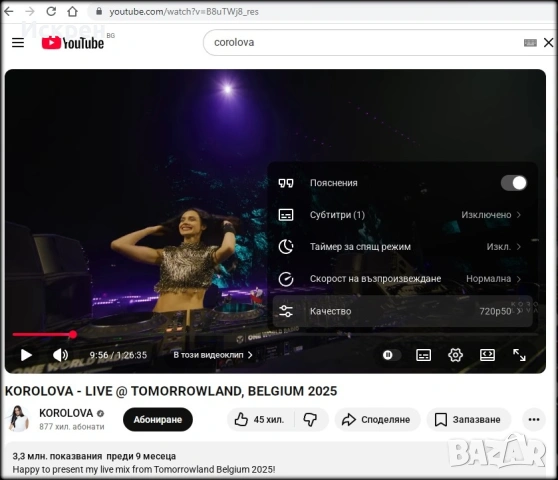Switch to theater mode via the player icon
This screenshot has width=558, height=480.
pyautogui.click(x=487, y=355)
